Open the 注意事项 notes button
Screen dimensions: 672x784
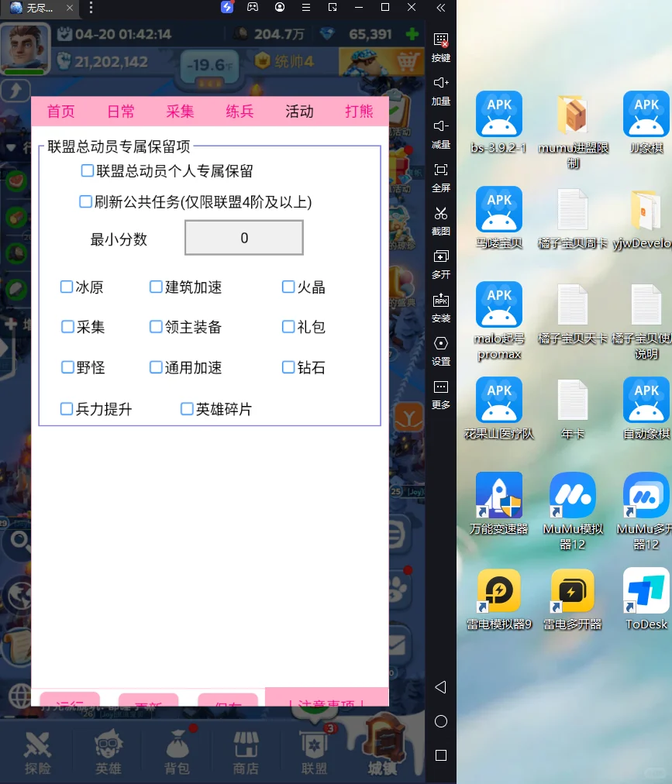point(326,698)
